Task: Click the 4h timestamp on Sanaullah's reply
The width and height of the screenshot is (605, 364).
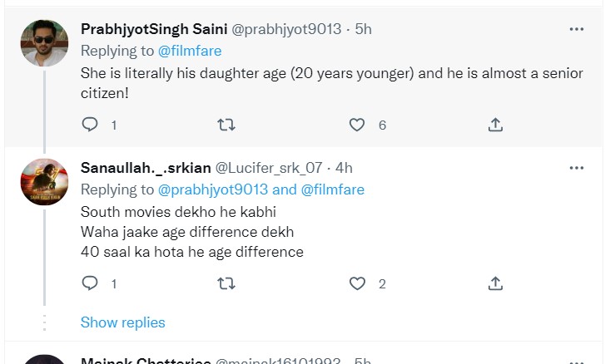Action: coord(344,169)
